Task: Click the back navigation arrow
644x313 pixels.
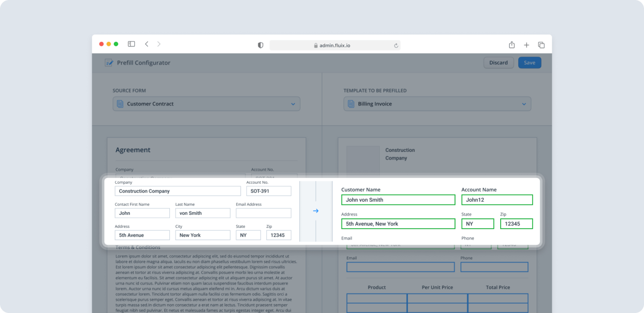Action: tap(146, 44)
